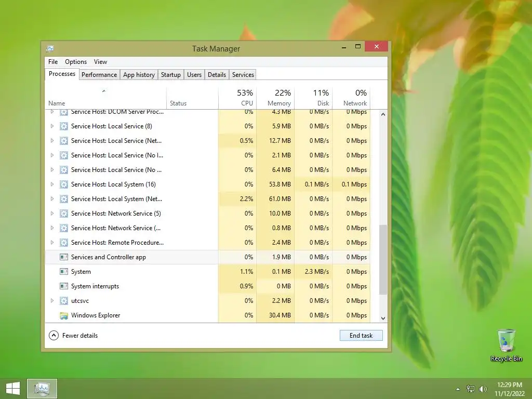This screenshot has width=532, height=399.
Task: Switch to the Services tab
Action: point(243,75)
